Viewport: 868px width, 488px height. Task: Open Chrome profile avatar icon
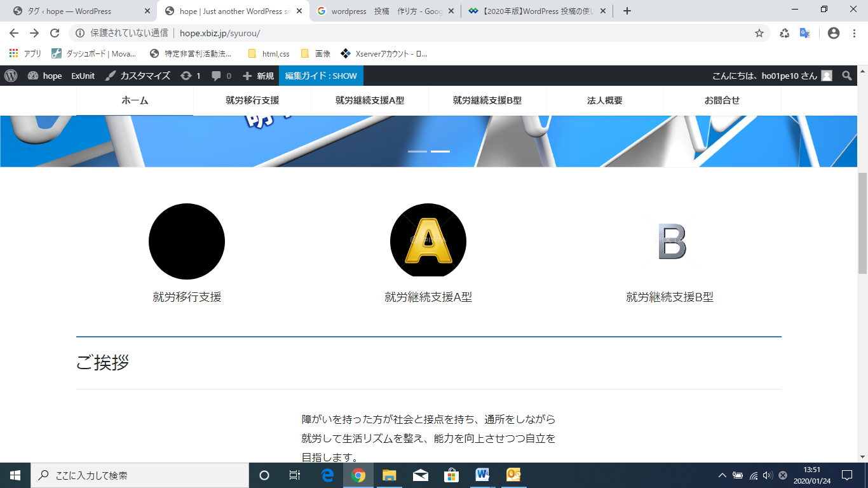point(834,33)
